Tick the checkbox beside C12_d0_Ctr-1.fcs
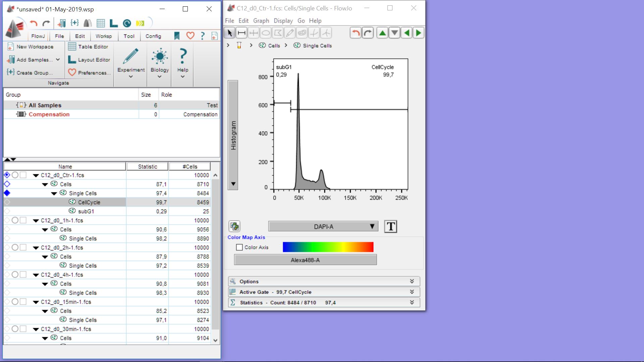 [x=23, y=175]
